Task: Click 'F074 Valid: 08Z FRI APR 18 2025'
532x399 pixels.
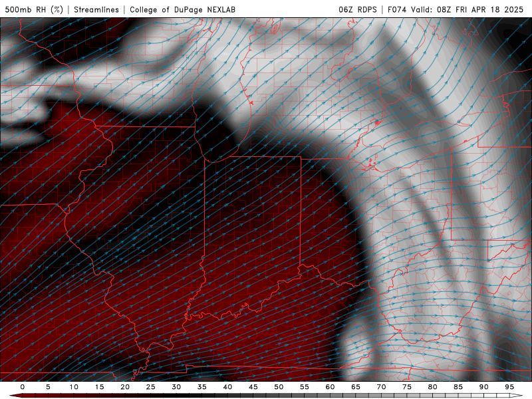Action: click(x=456, y=9)
